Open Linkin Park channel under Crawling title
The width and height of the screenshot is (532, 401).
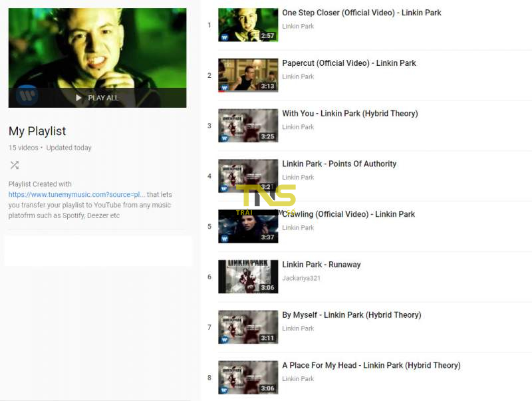pyautogui.click(x=298, y=227)
